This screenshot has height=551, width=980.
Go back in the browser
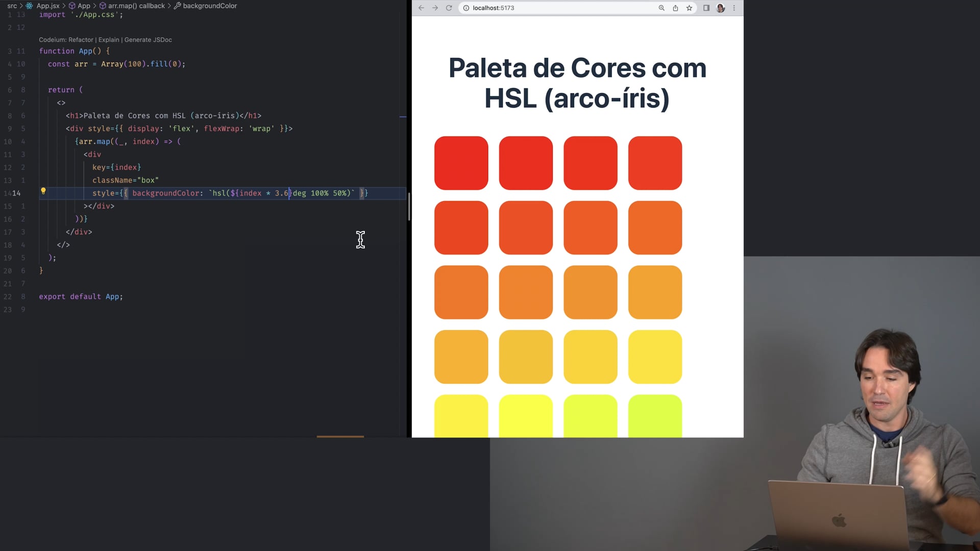pos(421,8)
